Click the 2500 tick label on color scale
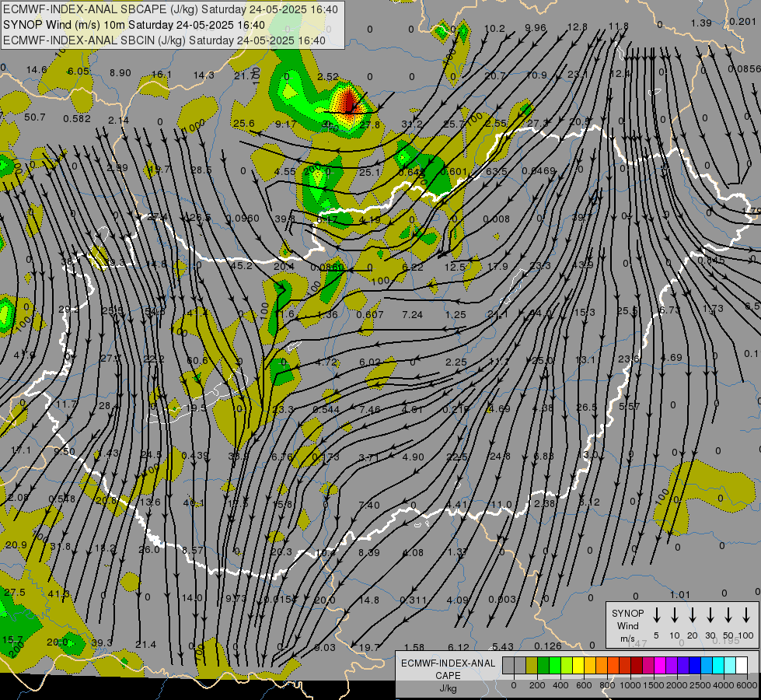Viewport: 761px width, 700px height. point(700,685)
